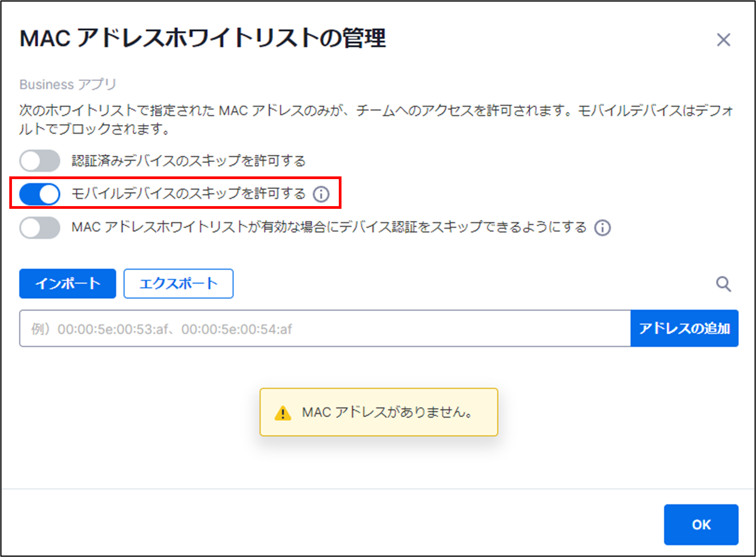Disable モバイルデバイスのスキップを許可する switch
Image resolution: width=756 pixels, height=557 pixels.
(x=40, y=194)
